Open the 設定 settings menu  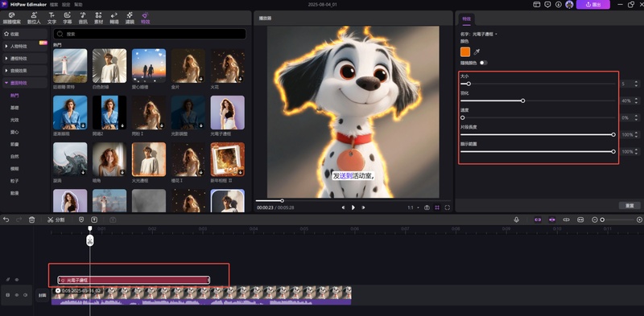pos(66,5)
